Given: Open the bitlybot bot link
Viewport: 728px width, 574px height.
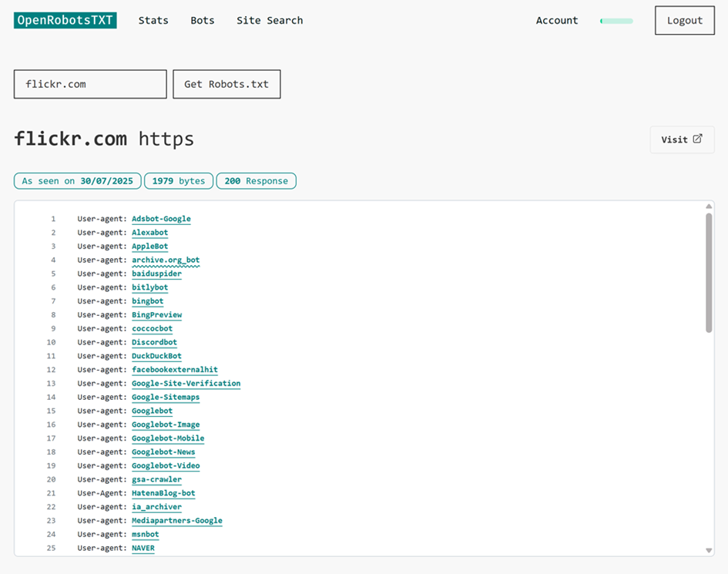Looking at the screenshot, I should [150, 287].
